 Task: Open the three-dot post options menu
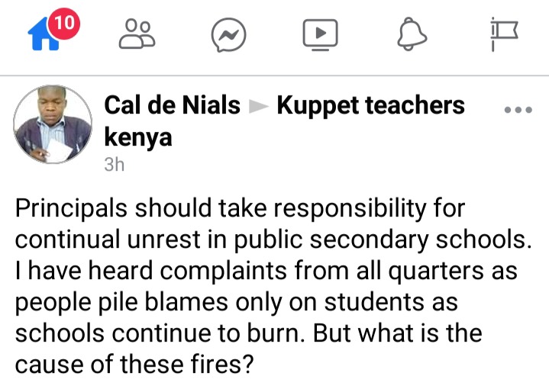click(518, 110)
